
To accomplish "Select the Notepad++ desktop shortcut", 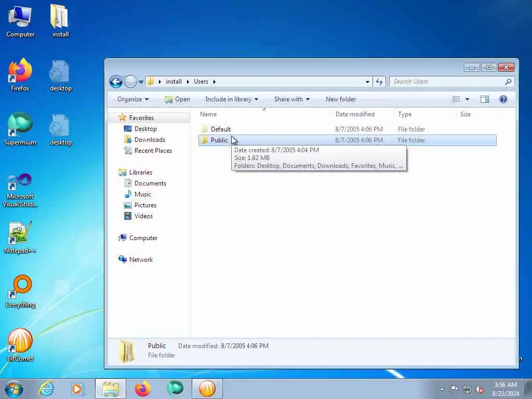I will point(20,237).
